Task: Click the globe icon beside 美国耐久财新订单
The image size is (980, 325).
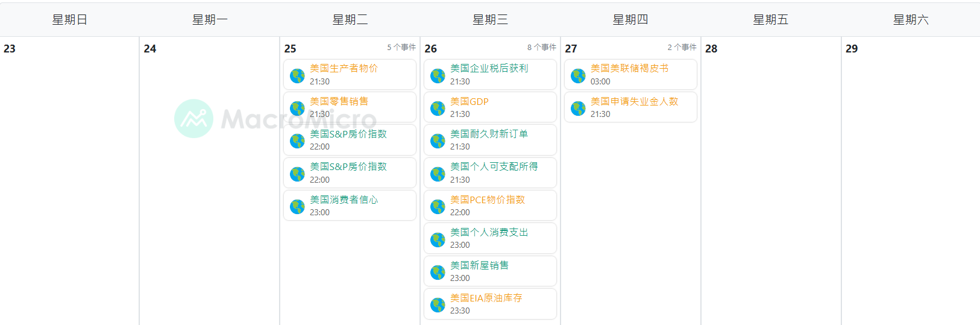Action: tap(438, 141)
